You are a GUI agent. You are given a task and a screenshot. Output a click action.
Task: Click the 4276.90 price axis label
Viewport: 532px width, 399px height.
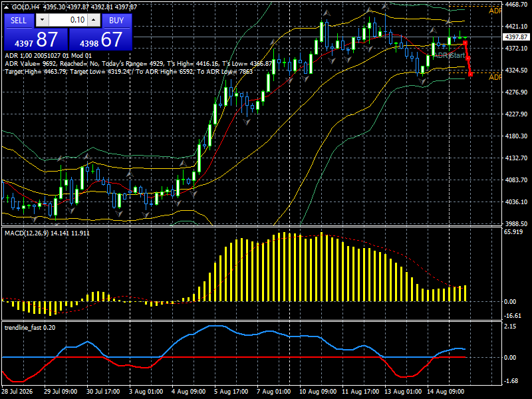pos(516,92)
